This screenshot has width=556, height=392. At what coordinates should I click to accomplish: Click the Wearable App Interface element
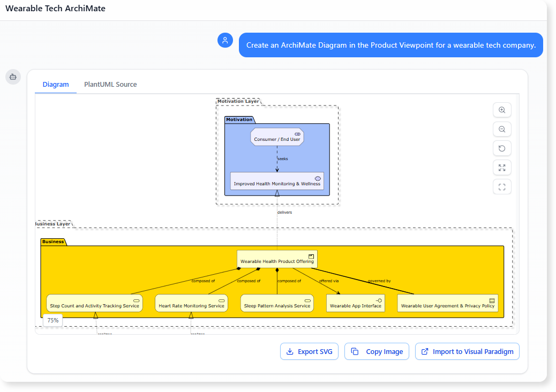point(355,303)
